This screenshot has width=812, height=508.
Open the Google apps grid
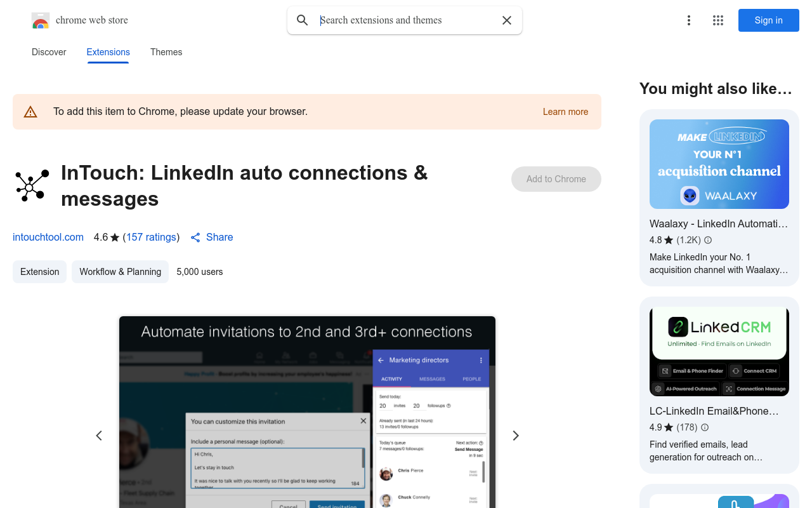[718, 20]
